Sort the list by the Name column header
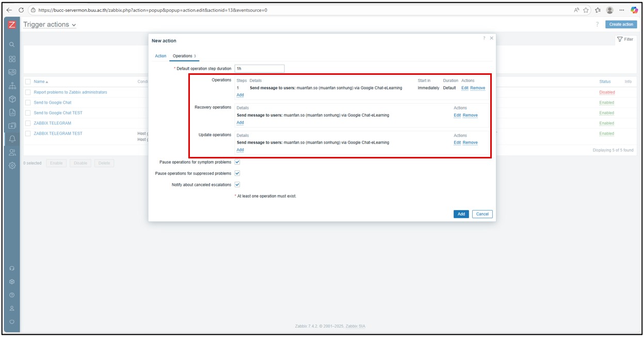 40,82
